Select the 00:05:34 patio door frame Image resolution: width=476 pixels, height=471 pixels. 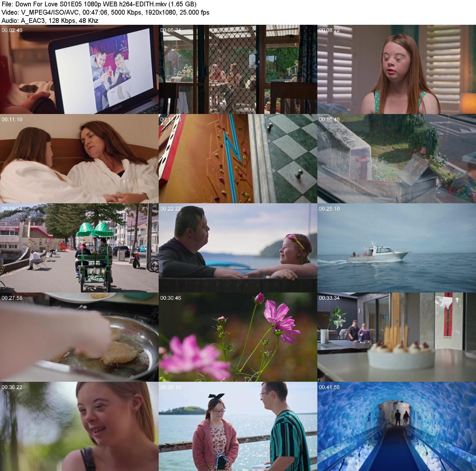click(x=238, y=69)
